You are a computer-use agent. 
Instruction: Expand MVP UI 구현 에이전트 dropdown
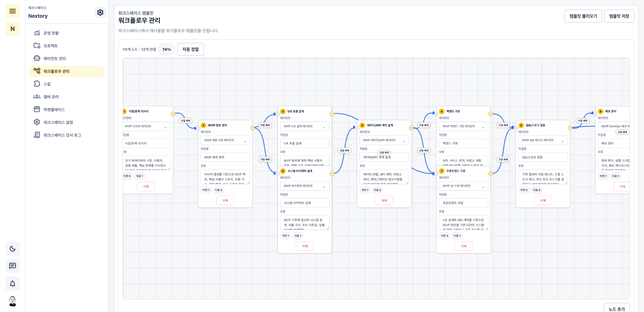[464, 186]
